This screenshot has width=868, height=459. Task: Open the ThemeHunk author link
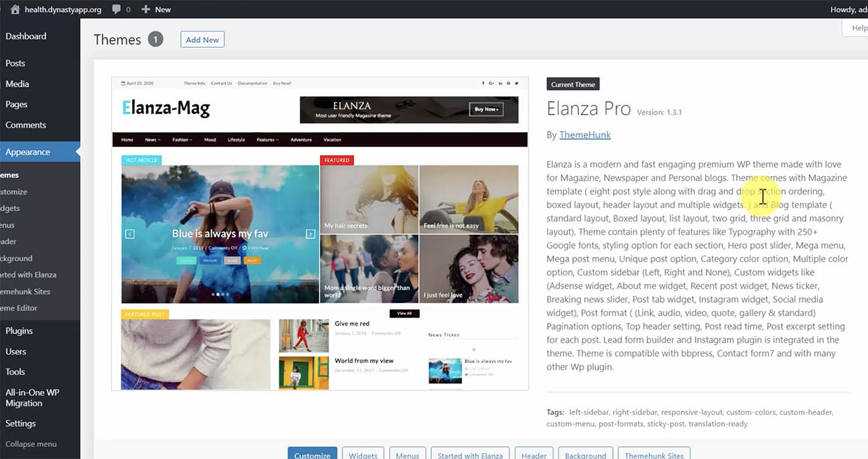point(585,135)
